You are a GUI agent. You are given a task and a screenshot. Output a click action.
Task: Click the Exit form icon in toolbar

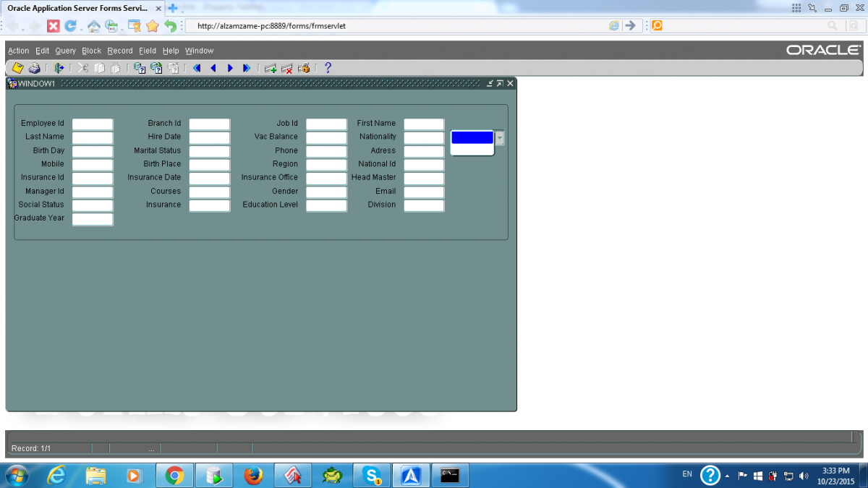59,68
